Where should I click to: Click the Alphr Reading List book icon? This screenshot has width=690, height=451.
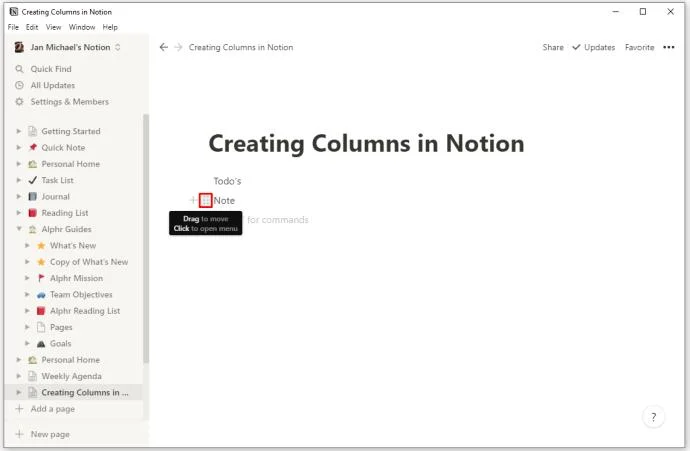pos(41,311)
